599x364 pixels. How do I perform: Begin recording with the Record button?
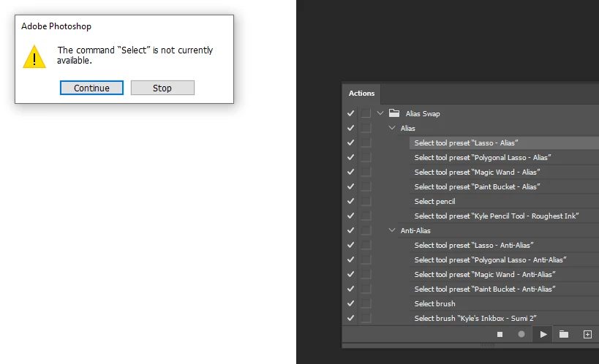(521, 335)
